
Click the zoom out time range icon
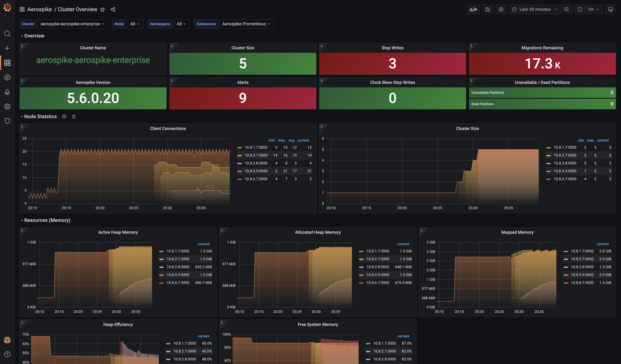point(566,9)
